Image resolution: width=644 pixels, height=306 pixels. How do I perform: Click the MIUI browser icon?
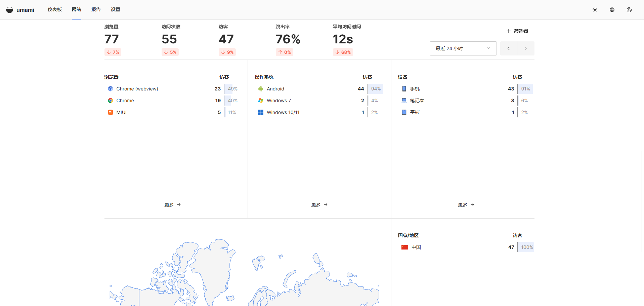tap(110, 112)
